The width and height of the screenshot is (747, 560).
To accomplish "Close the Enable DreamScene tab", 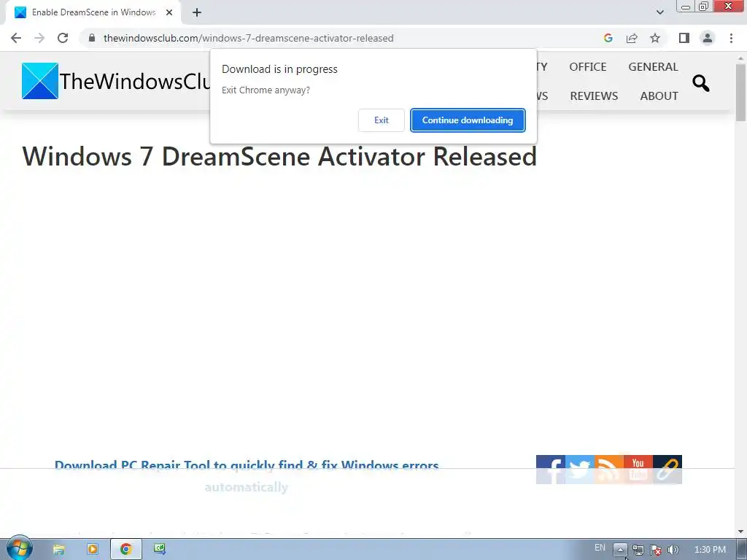I will pos(169,12).
